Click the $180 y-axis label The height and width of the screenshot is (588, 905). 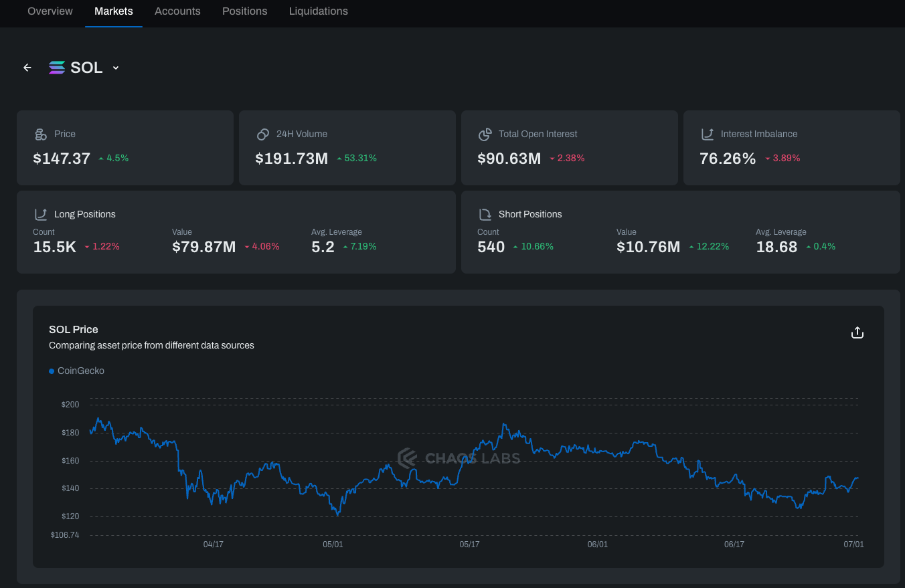coord(70,433)
